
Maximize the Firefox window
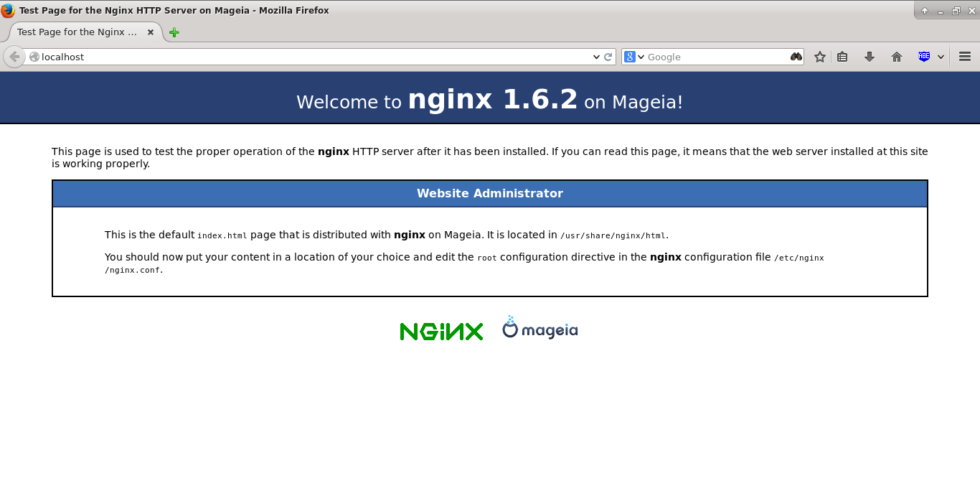coord(956,11)
